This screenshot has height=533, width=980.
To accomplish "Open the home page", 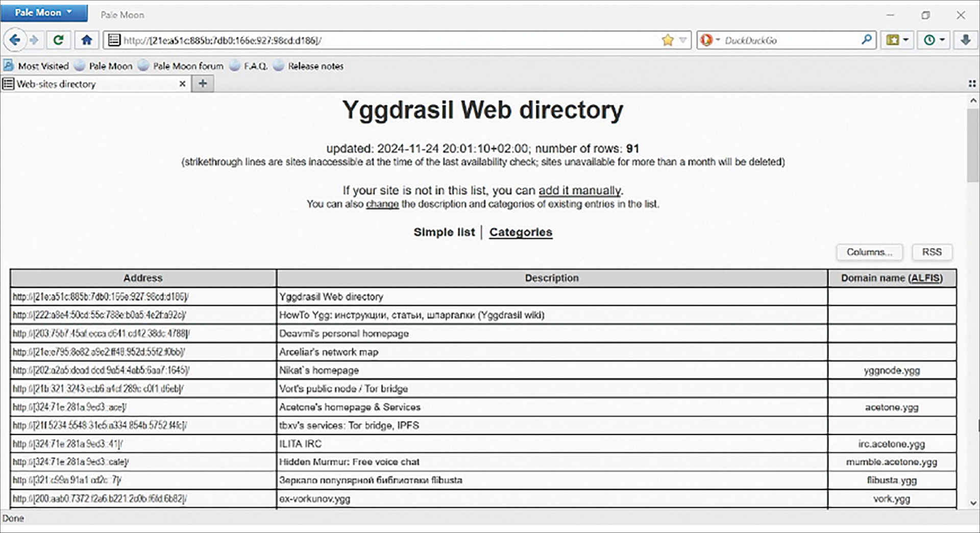I will [87, 40].
